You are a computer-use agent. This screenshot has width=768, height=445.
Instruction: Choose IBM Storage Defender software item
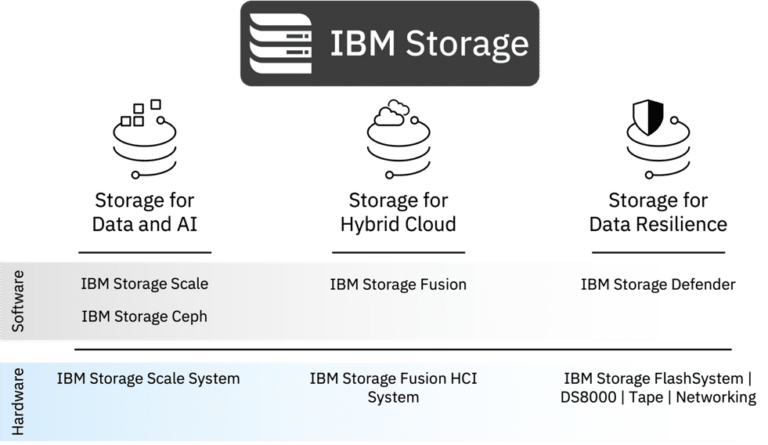[658, 284]
